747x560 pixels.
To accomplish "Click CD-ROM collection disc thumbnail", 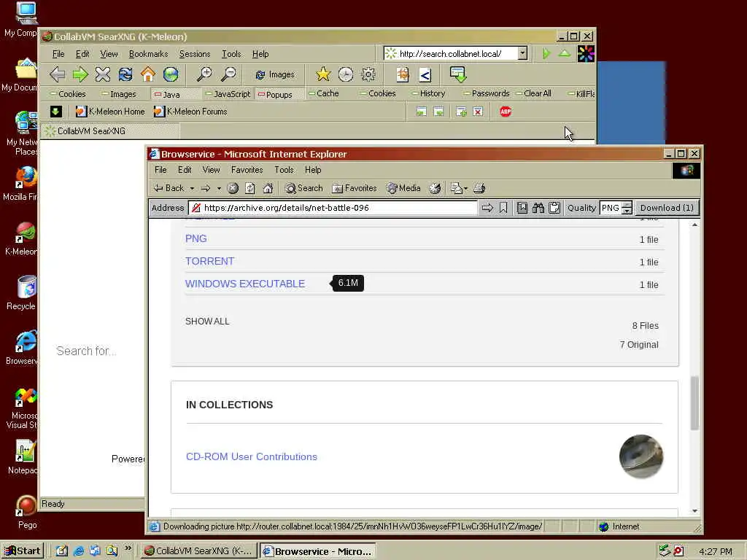I will pos(640,456).
